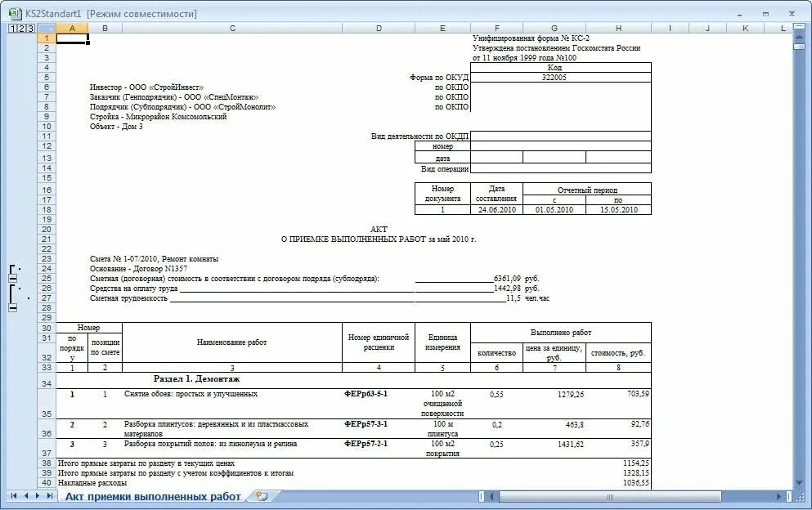Screen dimensions: 812x510
Task: Select the active cell A1
Action: [72, 38]
